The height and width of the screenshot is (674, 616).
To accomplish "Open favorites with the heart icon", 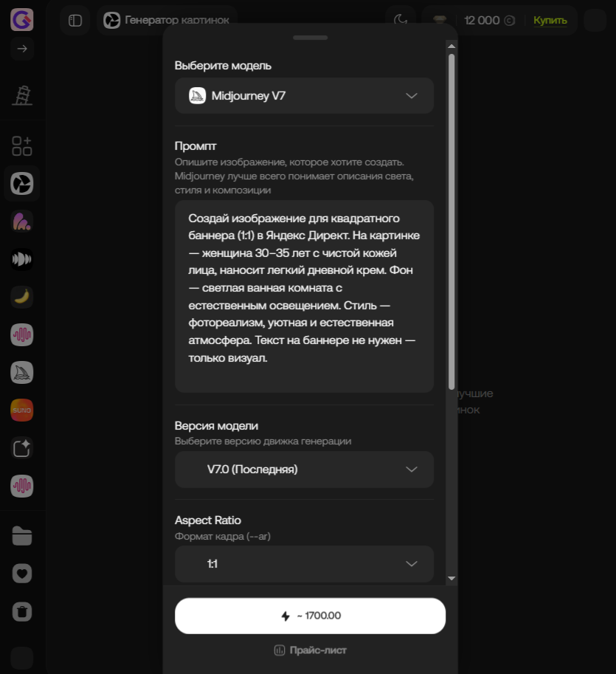I will pos(22,574).
